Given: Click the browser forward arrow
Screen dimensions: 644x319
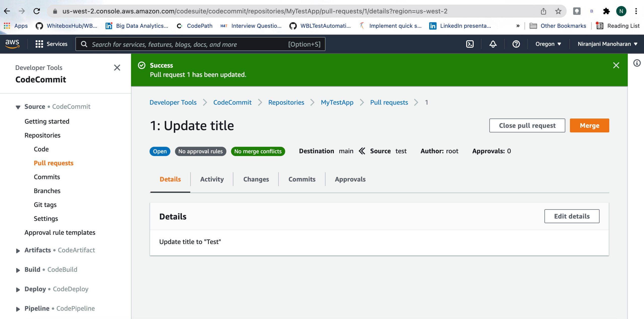Looking at the screenshot, I should pos(22,11).
